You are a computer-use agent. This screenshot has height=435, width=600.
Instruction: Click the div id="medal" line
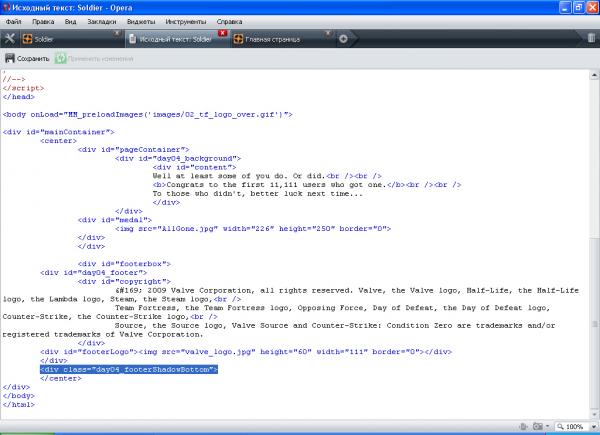115,220
